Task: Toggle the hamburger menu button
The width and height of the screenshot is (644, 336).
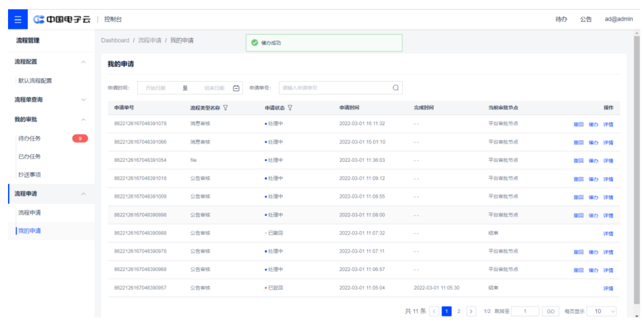Action: tap(18, 19)
